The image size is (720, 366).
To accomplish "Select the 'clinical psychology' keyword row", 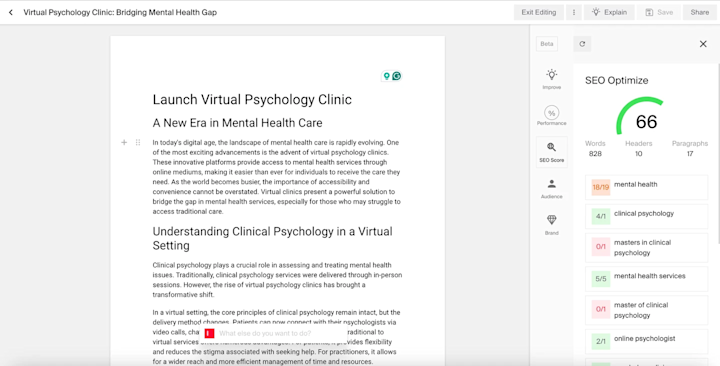I will tap(647, 216).
